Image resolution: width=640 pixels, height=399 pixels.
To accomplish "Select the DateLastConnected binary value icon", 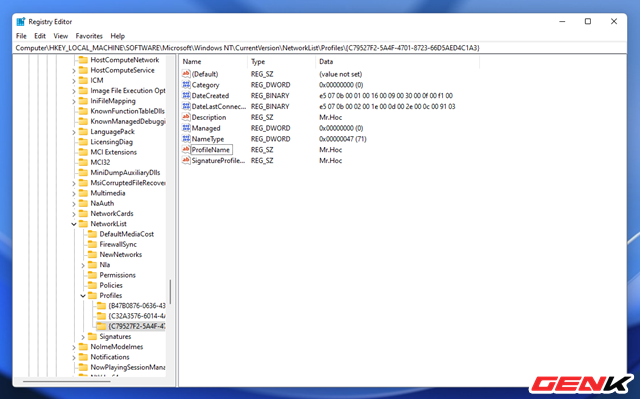I will [186, 106].
